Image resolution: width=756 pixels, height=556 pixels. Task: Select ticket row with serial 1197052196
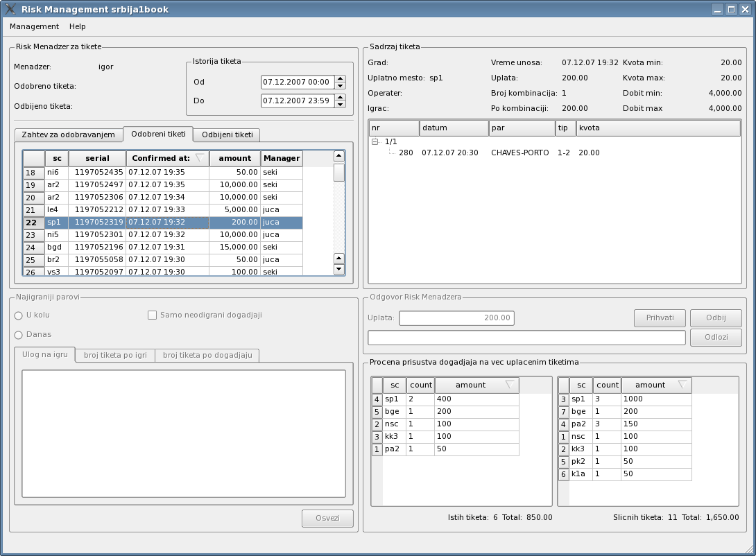click(x=98, y=247)
